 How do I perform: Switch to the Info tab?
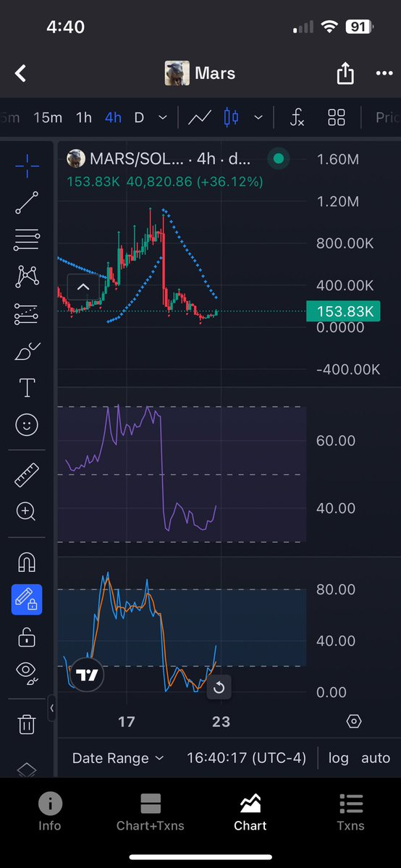click(x=50, y=812)
